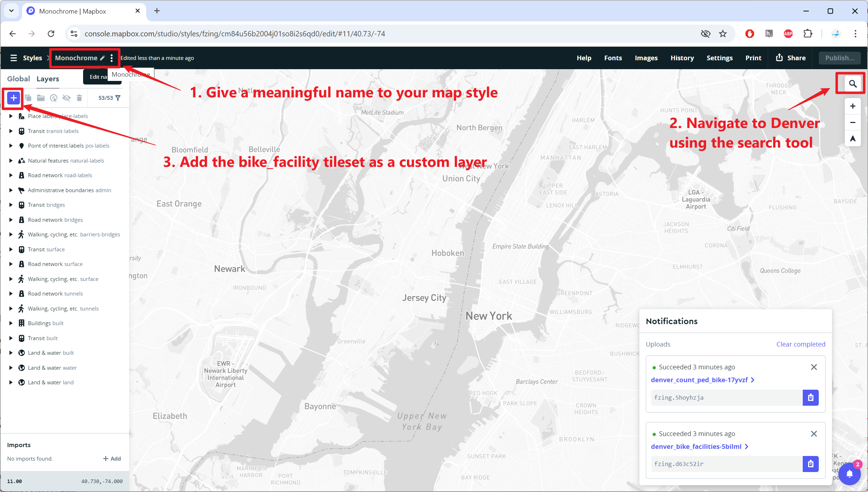This screenshot has width=868, height=492.
Task: Toggle hide layers eye icon in toolbar
Action: [x=66, y=98]
